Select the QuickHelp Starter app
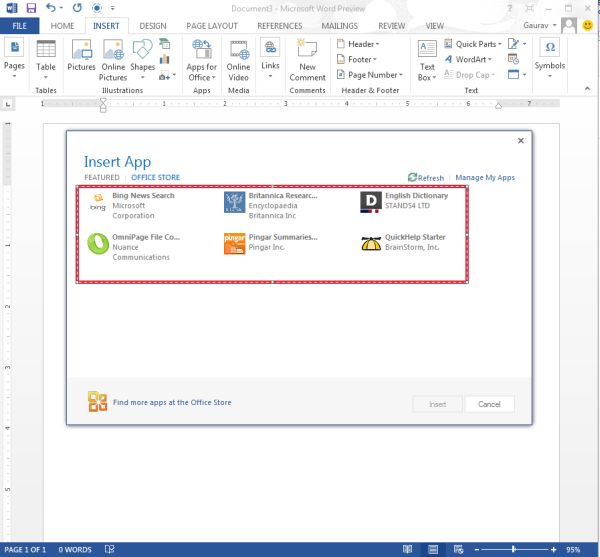Viewport: 600px width, 557px height. [x=403, y=243]
